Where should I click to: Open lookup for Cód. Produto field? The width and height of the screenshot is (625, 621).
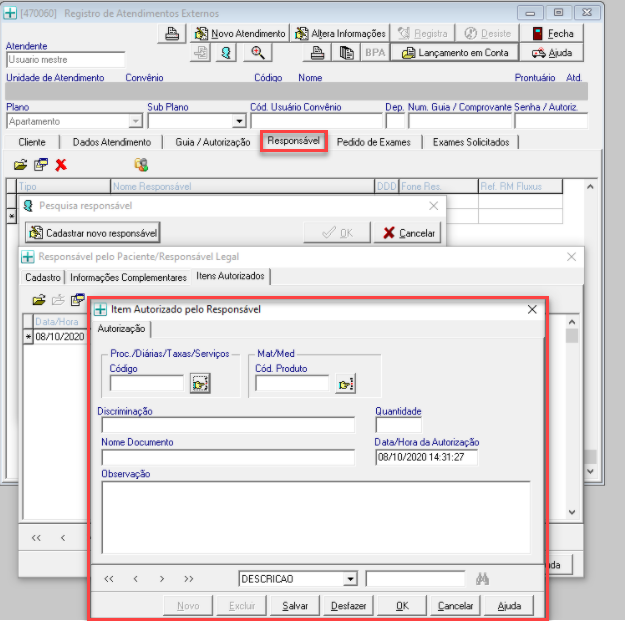click(345, 383)
